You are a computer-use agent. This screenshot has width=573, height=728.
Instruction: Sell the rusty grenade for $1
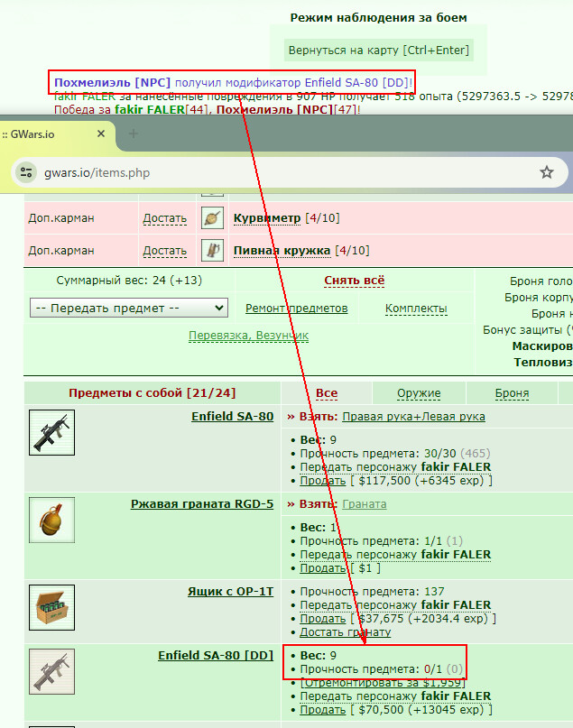coord(322,567)
